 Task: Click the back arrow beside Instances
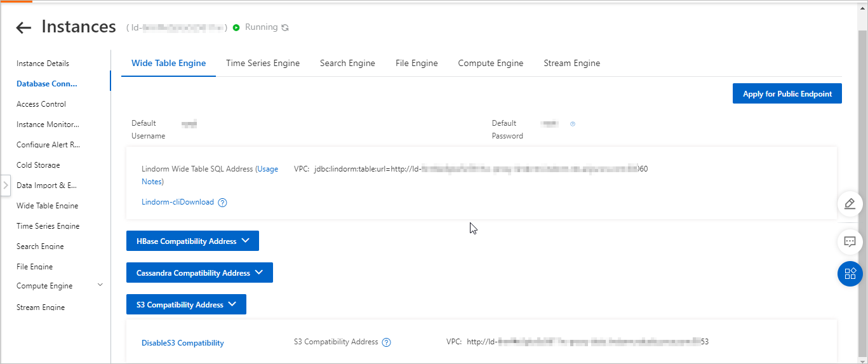coord(23,27)
